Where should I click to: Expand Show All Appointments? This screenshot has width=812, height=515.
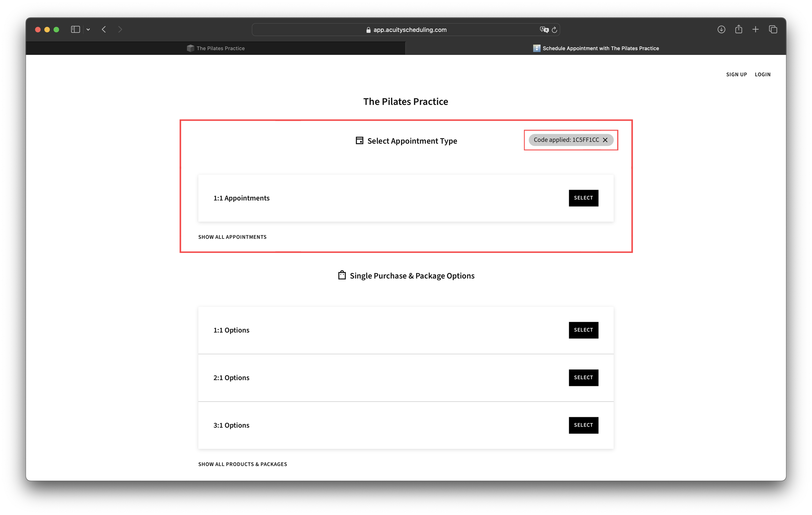[232, 237]
